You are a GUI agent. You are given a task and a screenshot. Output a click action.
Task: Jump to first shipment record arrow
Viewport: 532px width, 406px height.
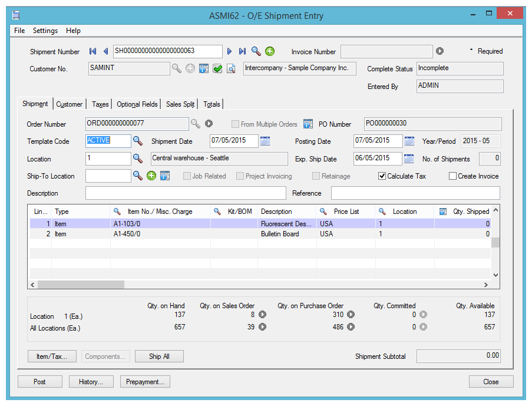(x=93, y=52)
